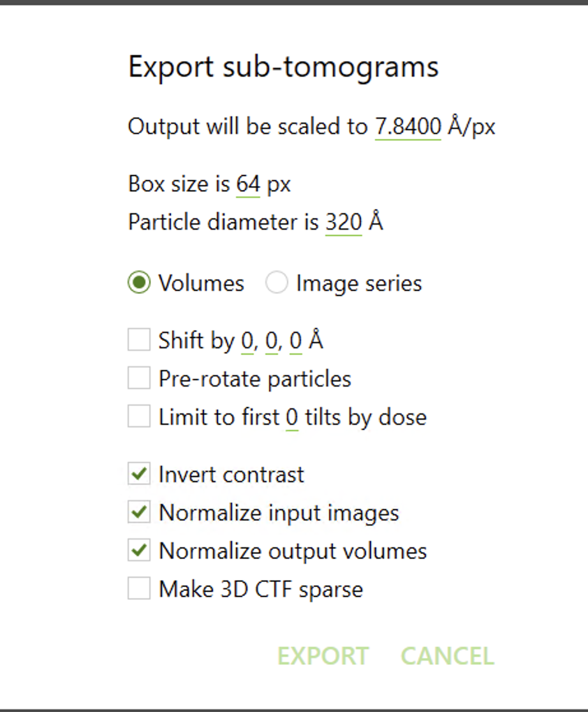Viewport: 588px width, 712px height.
Task: Edit the tilt limit count value
Action: coord(292,417)
